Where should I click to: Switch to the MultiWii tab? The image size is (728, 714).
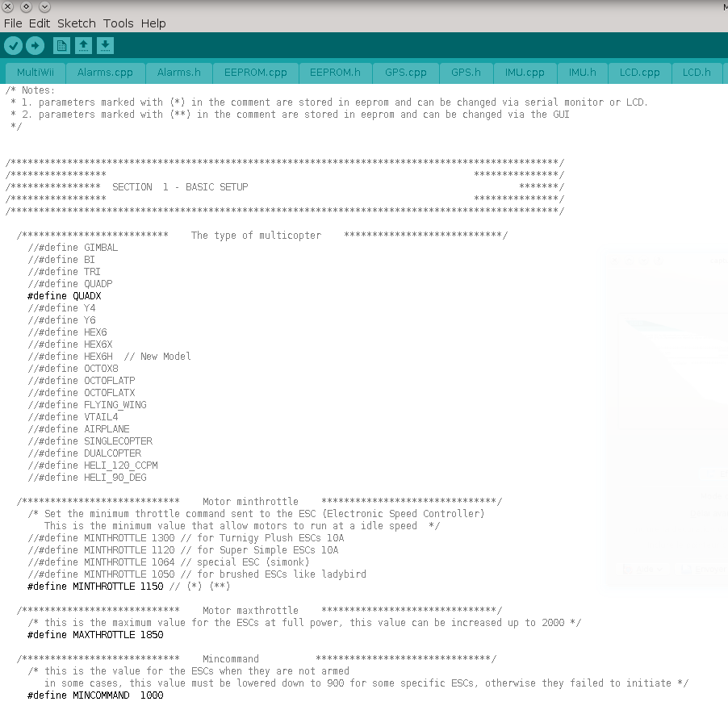click(x=36, y=73)
